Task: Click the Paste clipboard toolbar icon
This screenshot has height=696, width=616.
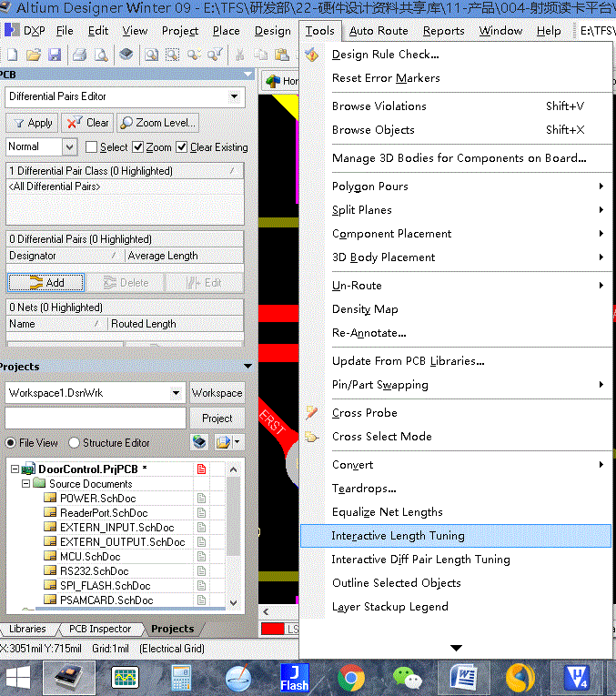Action: (281, 55)
